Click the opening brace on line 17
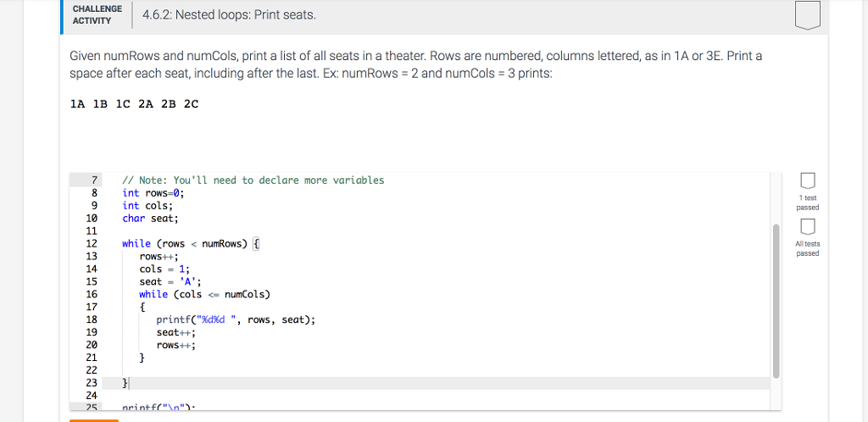This screenshot has height=422, width=868. tap(142, 307)
